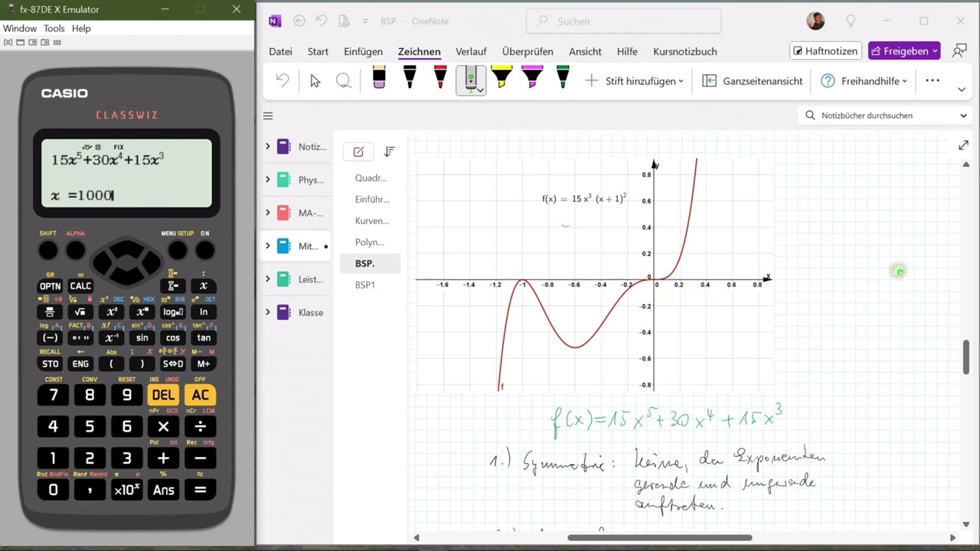980x551 pixels.
Task: Open the comments/feedback person icon
Action: coord(959,51)
